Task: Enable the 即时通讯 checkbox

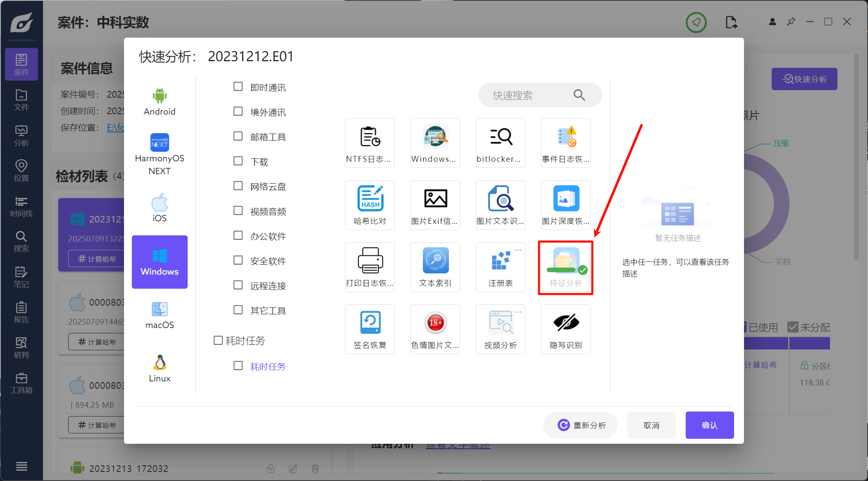Action: [x=238, y=86]
